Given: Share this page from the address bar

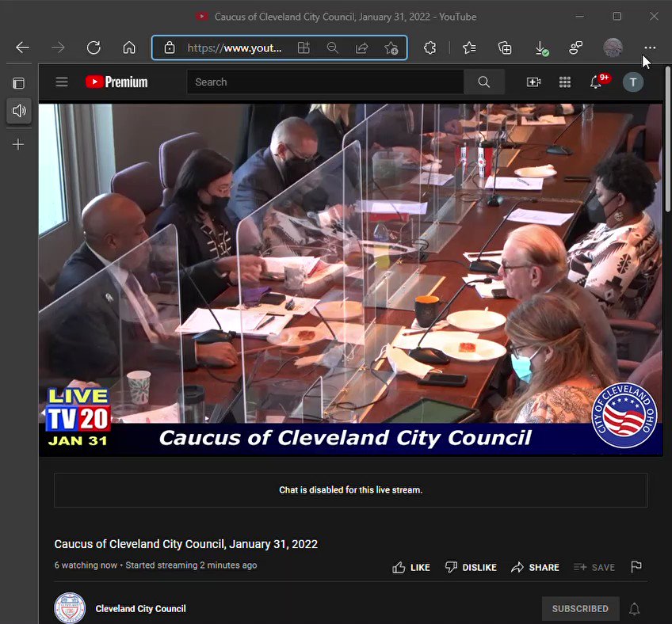Looking at the screenshot, I should click(x=361, y=48).
